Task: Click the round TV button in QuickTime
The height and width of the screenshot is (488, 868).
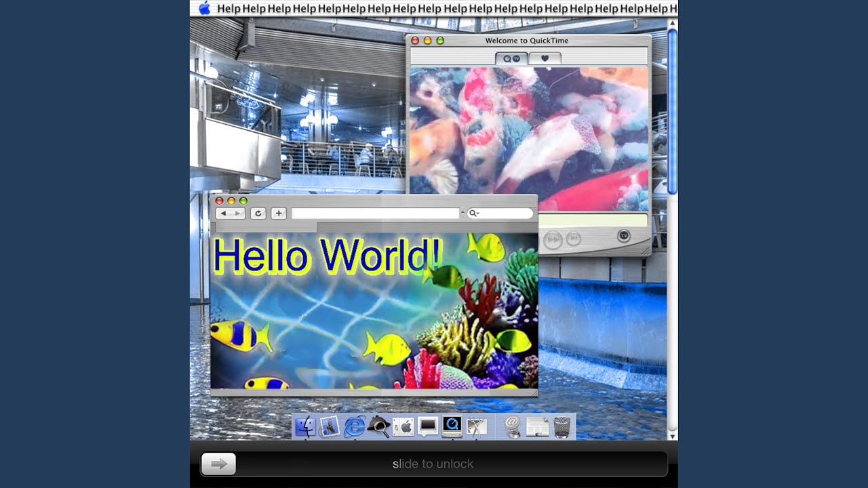Action: [624, 236]
